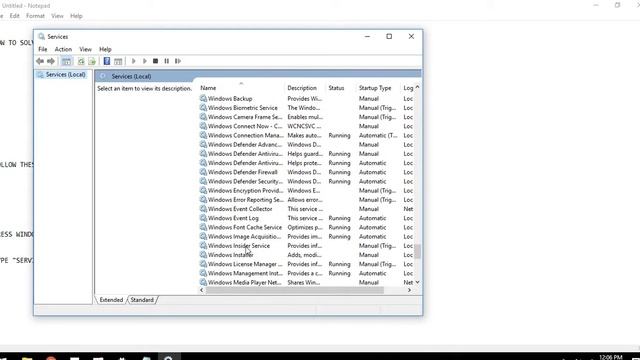
Task: Open the File menu in Services
Action: [x=42, y=49]
